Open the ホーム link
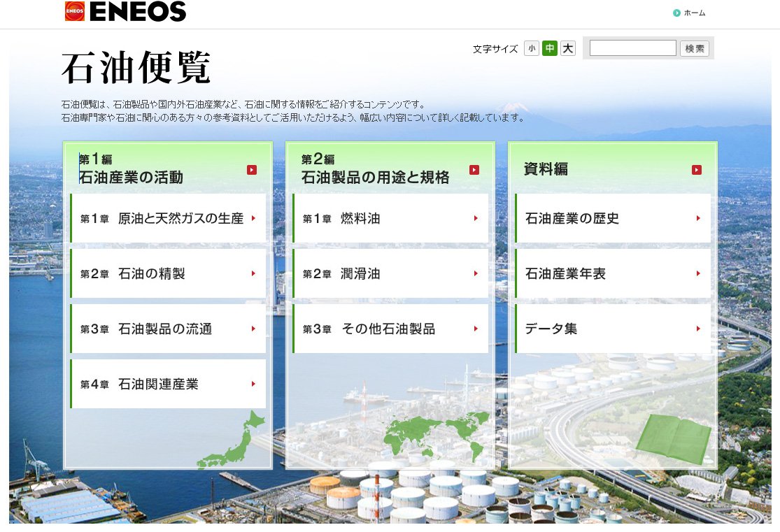This screenshot has width=780, height=532. click(x=695, y=13)
